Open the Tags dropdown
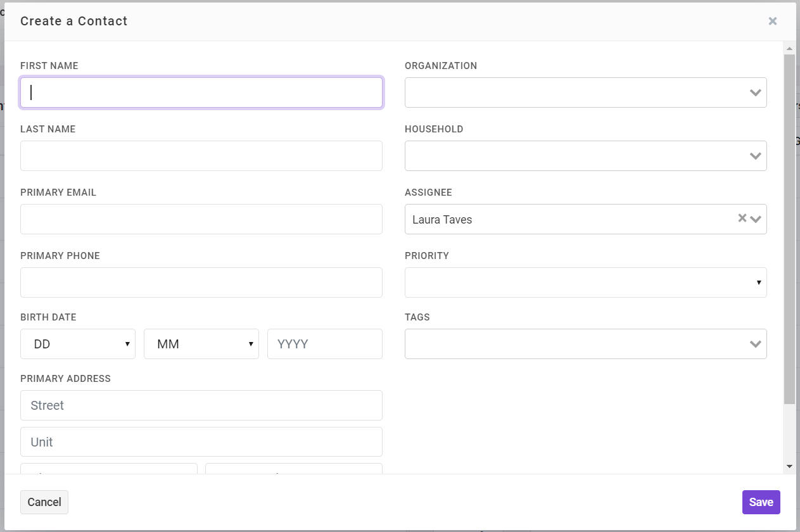Viewport: 800px width, 532px height. click(x=585, y=344)
